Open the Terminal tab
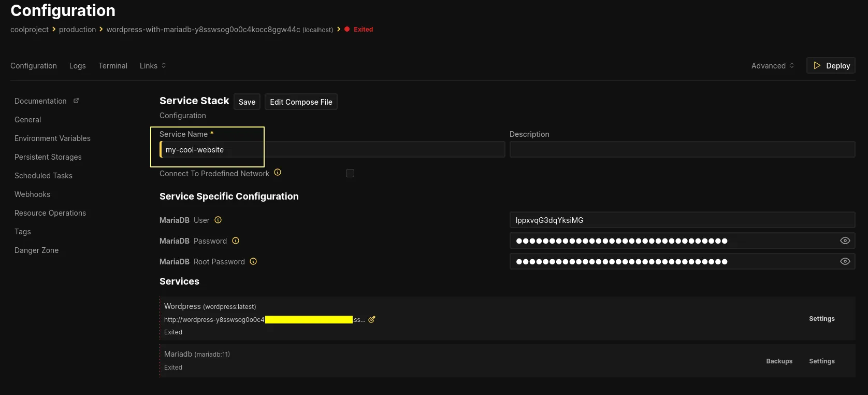868x395 pixels. click(x=113, y=66)
